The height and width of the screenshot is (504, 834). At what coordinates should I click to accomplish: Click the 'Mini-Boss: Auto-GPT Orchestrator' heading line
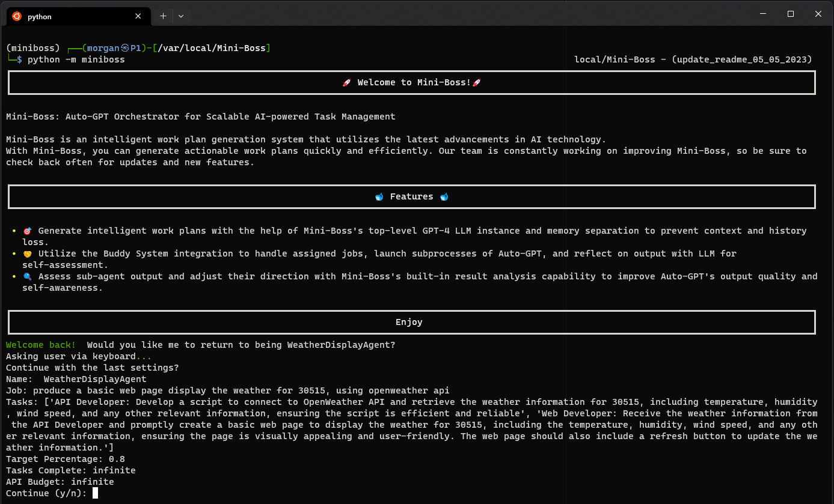point(201,117)
